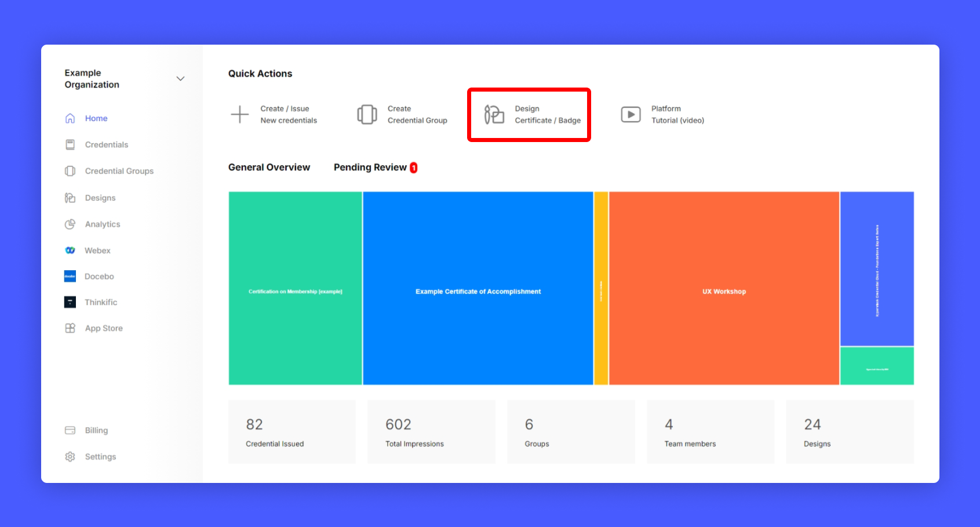Viewport: 980px width, 527px height.
Task: Open Designs using the sidebar icon
Action: click(70, 198)
